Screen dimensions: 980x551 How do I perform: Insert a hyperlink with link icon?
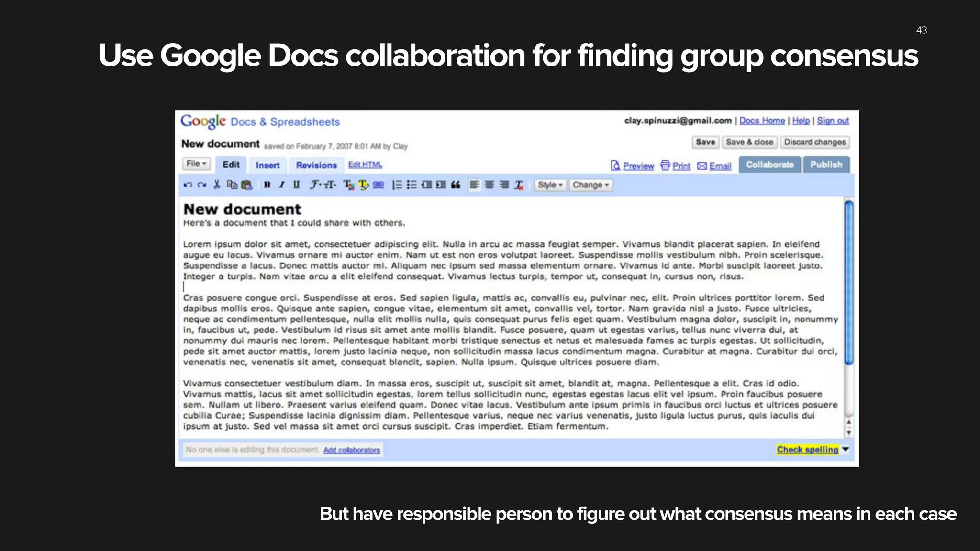coord(379,185)
